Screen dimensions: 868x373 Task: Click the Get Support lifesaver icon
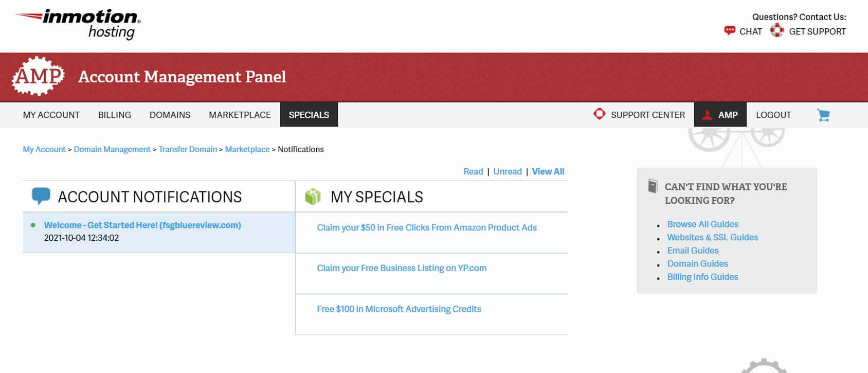(776, 31)
